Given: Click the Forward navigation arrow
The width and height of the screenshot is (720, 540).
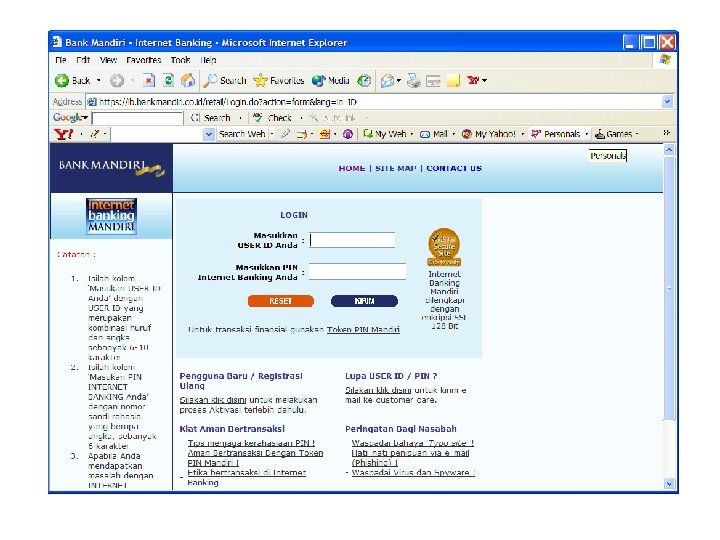Looking at the screenshot, I should click(117, 81).
